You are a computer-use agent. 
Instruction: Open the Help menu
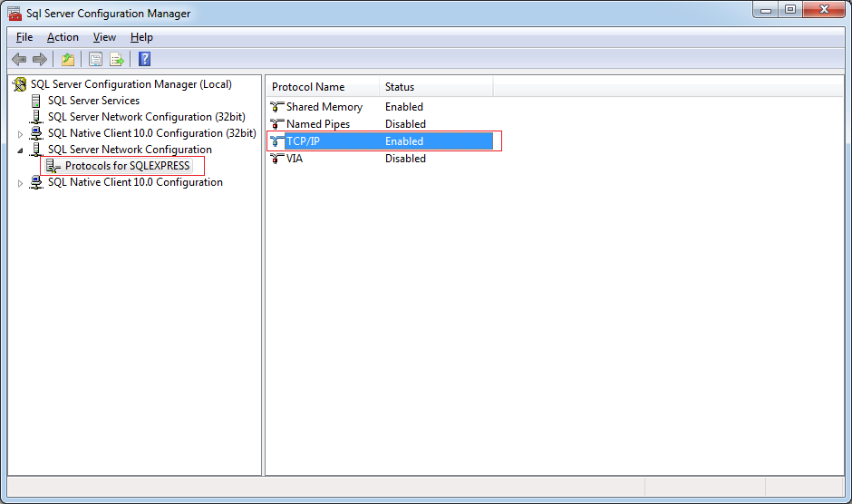point(141,37)
